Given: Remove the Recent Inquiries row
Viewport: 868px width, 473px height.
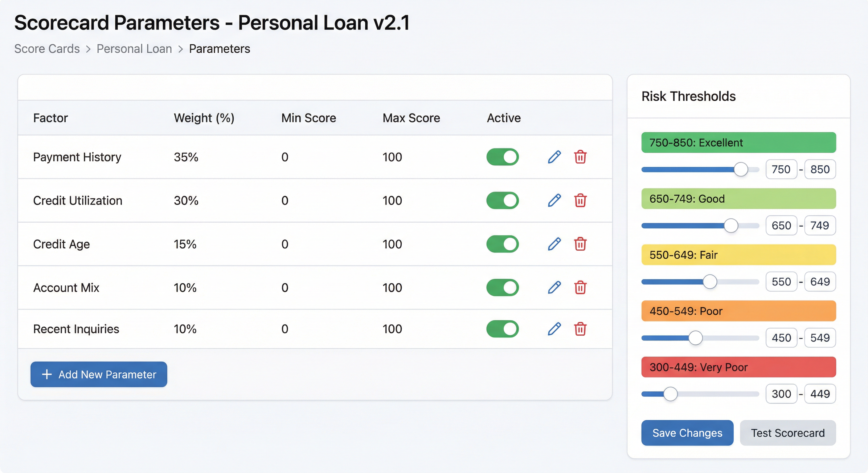Looking at the screenshot, I should pyautogui.click(x=580, y=329).
